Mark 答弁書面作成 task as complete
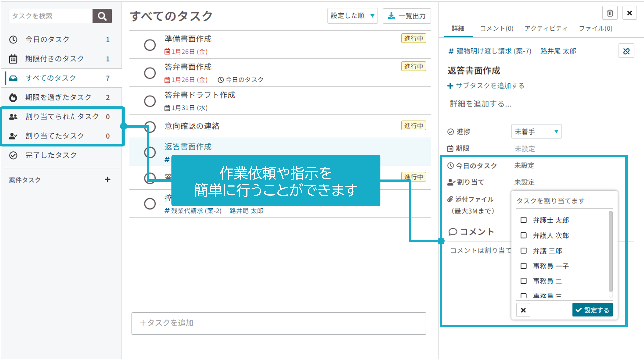 tap(150, 73)
